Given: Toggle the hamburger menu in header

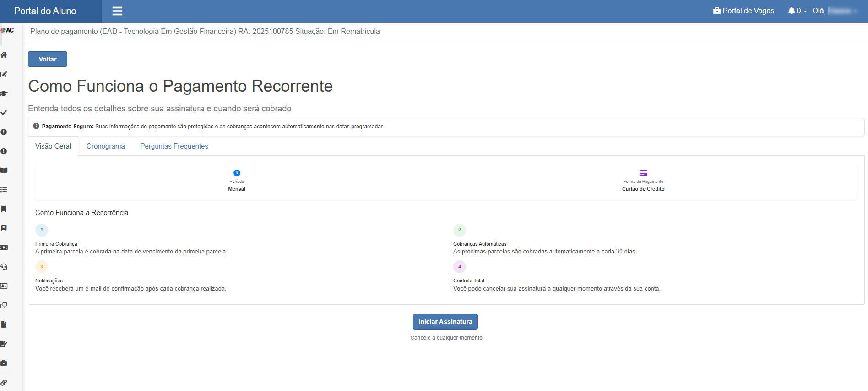Looking at the screenshot, I should pyautogui.click(x=117, y=11).
